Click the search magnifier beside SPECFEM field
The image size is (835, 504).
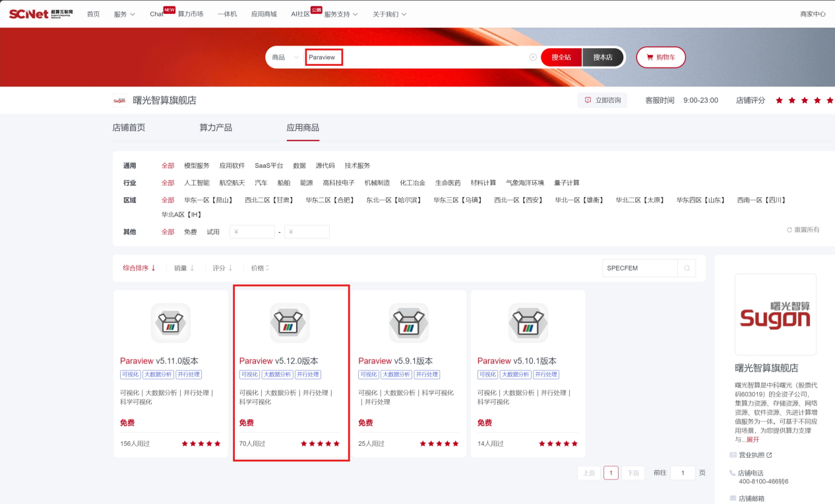(687, 268)
